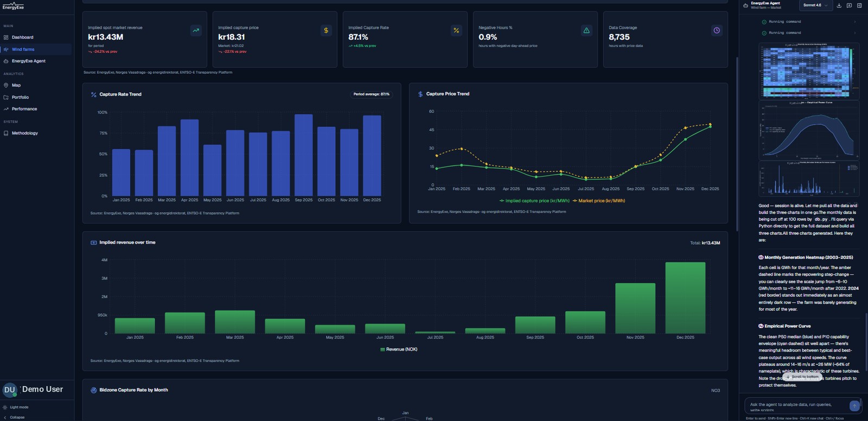Image resolution: width=868 pixels, height=421 pixels.
Task: Click the 87.1% capture rate value
Action: point(358,37)
